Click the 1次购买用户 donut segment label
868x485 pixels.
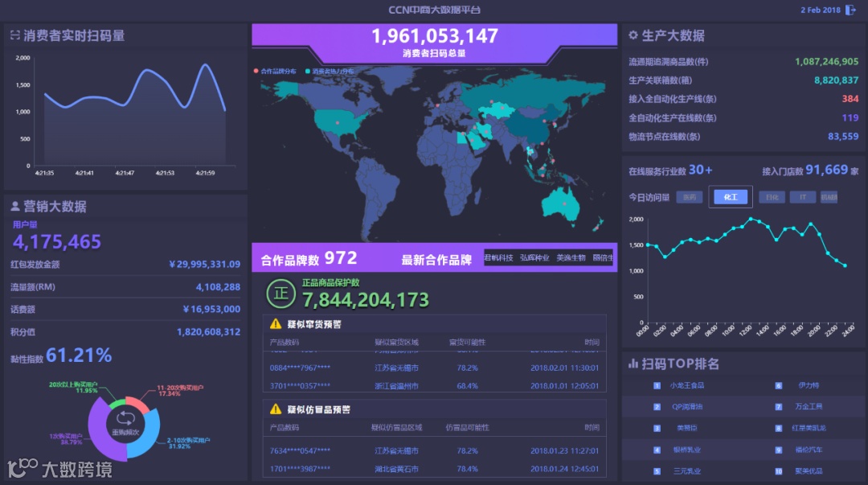66,439
